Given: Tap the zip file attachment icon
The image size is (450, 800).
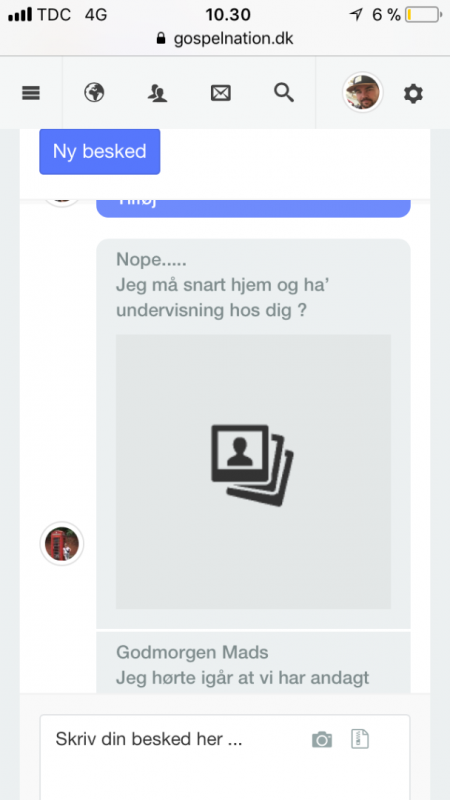Looking at the screenshot, I should [360, 739].
